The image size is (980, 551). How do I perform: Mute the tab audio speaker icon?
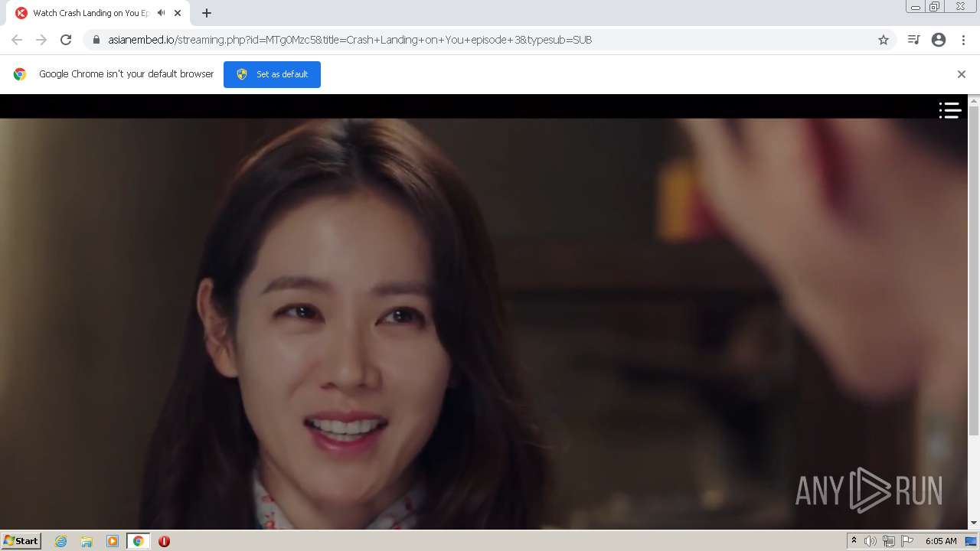(161, 13)
